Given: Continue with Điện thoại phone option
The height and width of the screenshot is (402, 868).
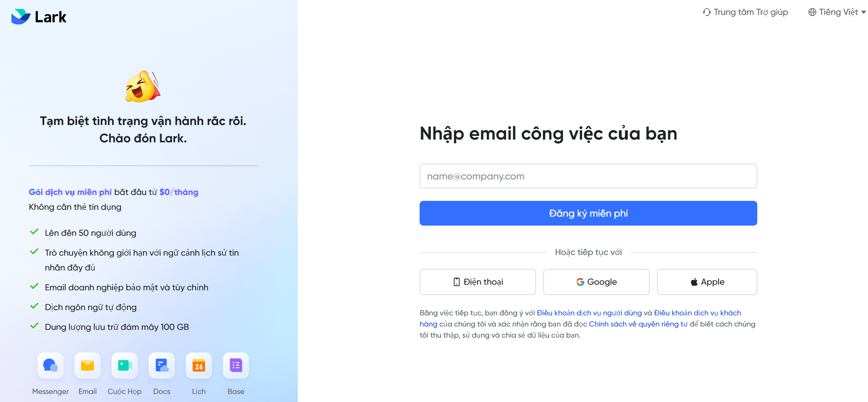Looking at the screenshot, I should coord(477,282).
